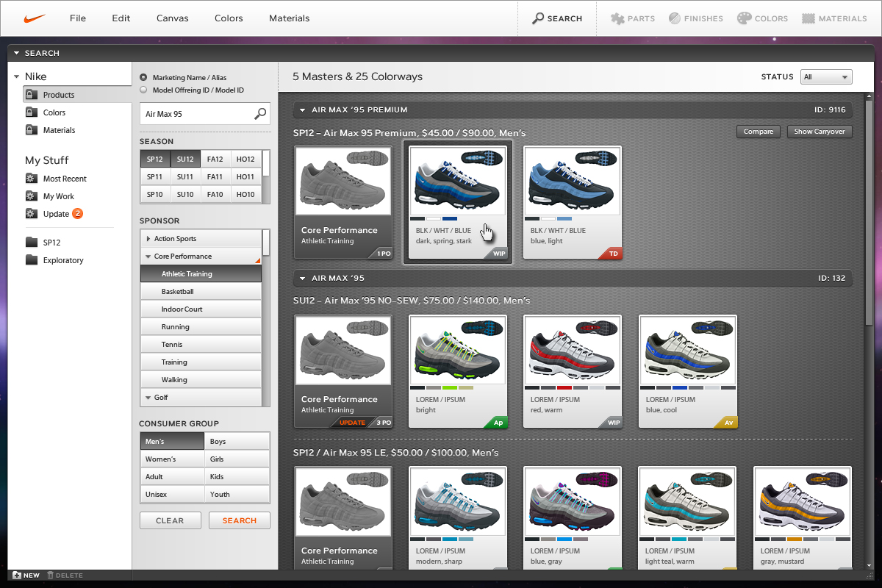Open the Colors palette panel

point(744,18)
